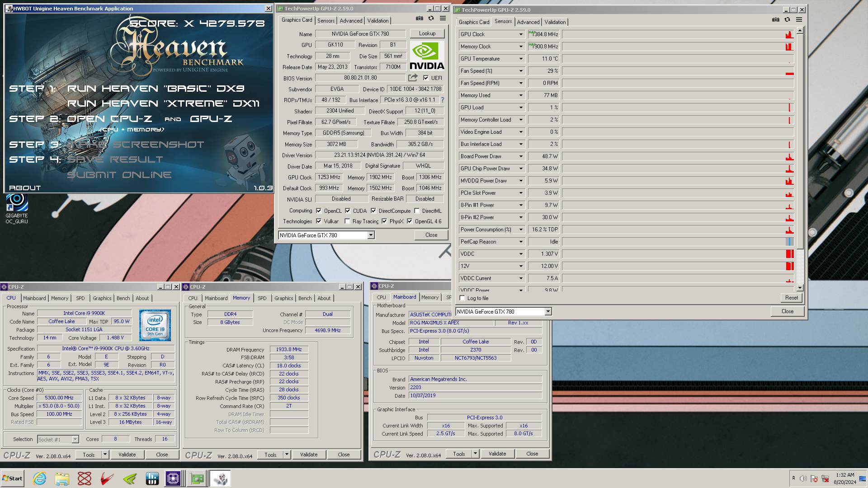Toggle the DirectCompute checkbox
Image resolution: width=868 pixels, height=488 pixels.
click(x=373, y=211)
